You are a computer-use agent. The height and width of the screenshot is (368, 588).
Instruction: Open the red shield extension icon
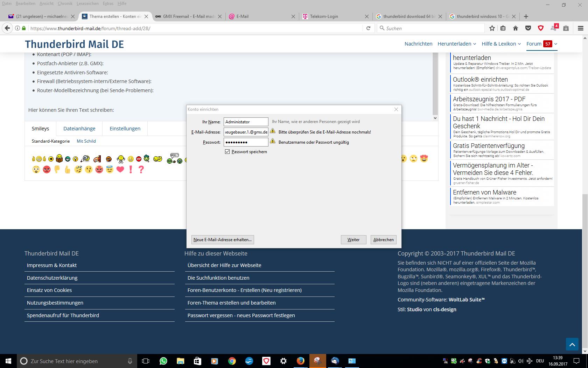click(541, 28)
